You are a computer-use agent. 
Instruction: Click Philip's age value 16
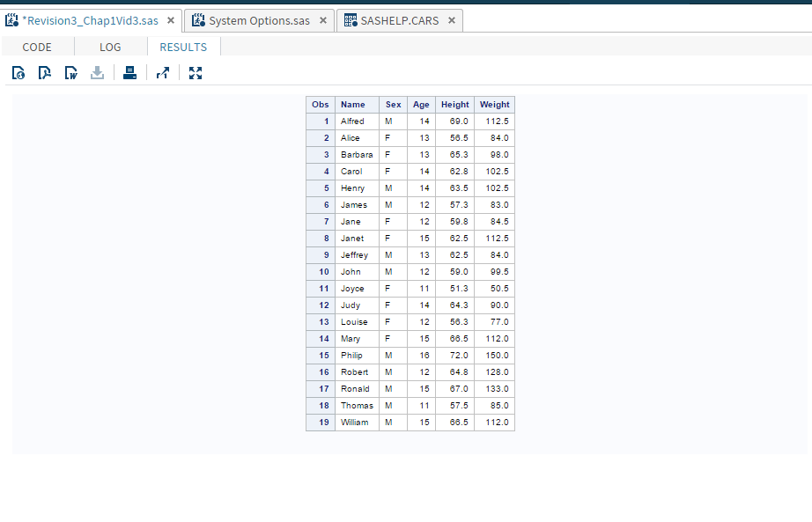pos(422,356)
